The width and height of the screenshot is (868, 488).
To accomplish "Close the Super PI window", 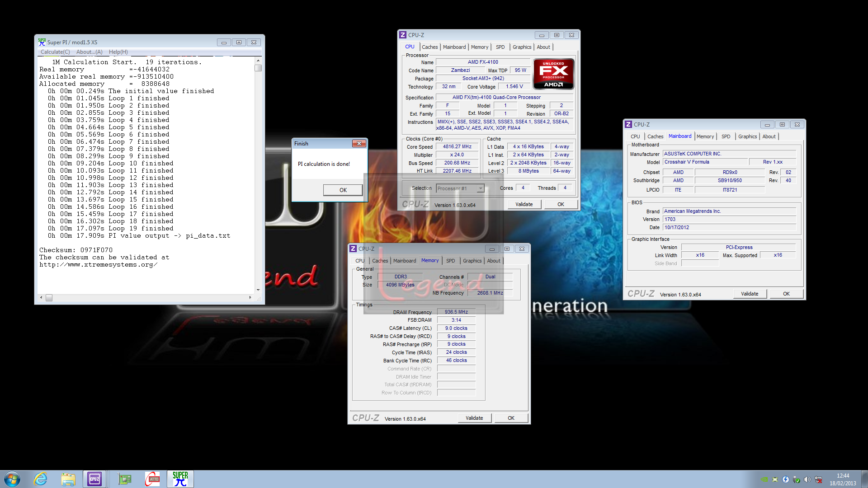I will [x=254, y=42].
